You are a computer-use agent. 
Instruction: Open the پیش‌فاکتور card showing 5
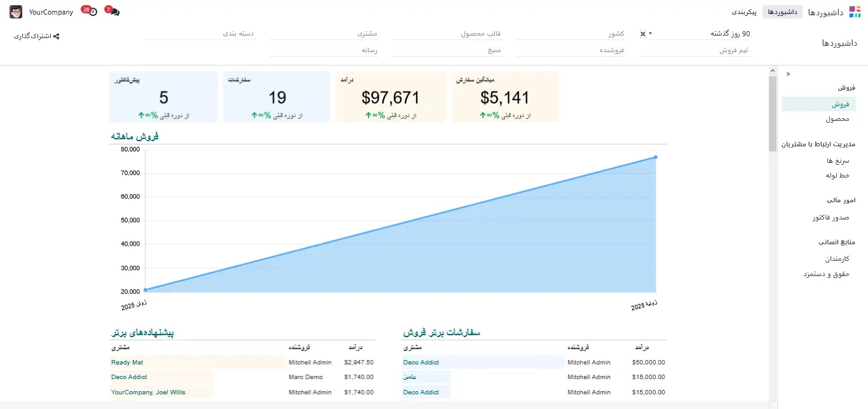pos(164,97)
